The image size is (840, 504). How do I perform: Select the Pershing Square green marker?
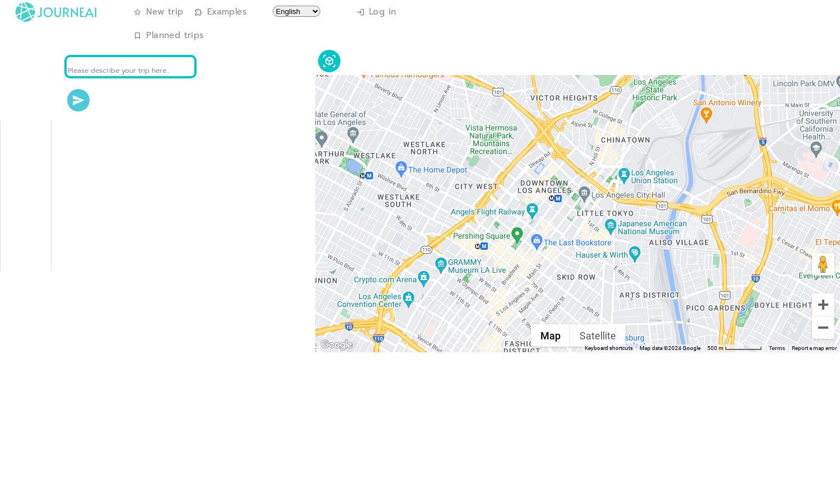coord(517,235)
